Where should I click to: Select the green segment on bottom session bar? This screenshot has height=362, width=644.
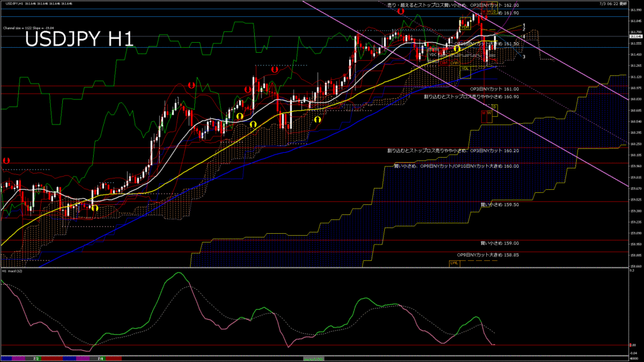(314, 358)
